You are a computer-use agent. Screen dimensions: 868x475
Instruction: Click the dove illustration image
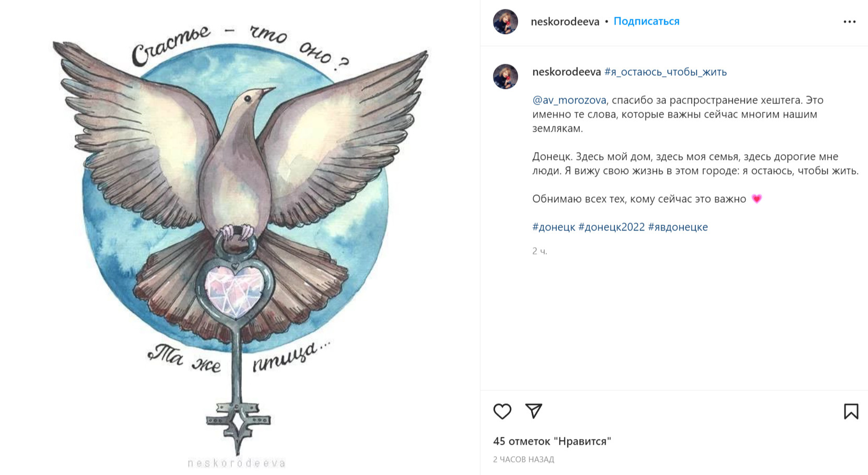(x=239, y=238)
